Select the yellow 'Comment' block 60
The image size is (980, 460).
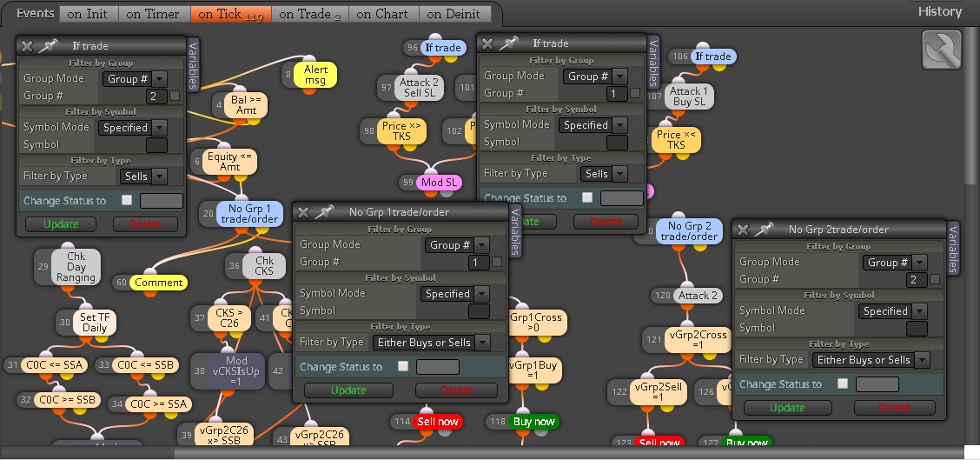click(x=159, y=283)
